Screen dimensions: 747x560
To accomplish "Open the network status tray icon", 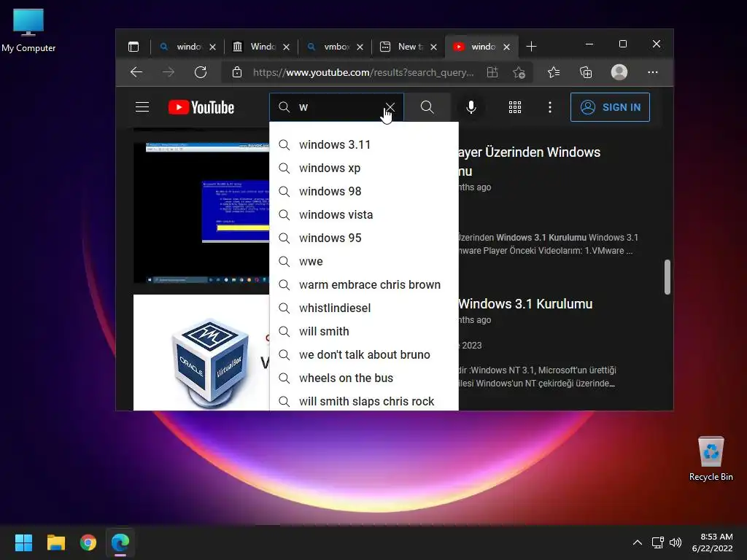I will (x=658, y=542).
